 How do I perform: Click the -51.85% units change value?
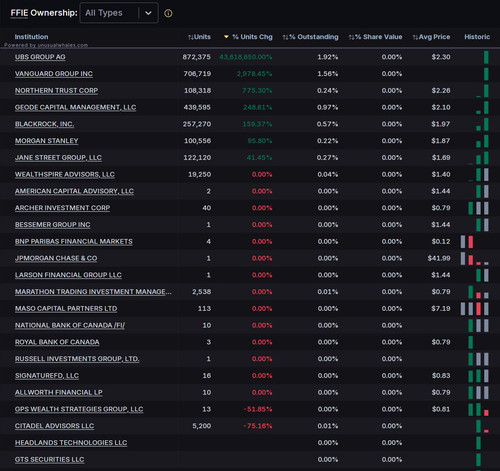pos(258,409)
